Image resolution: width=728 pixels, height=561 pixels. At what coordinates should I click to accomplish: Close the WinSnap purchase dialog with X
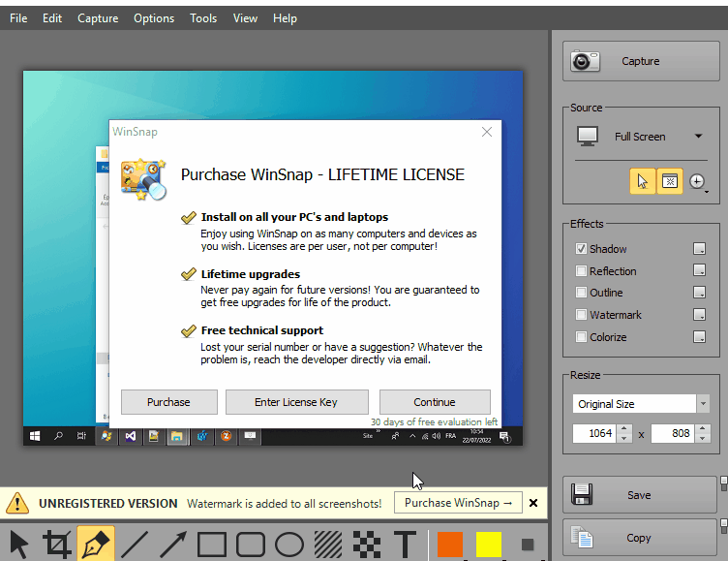487,132
